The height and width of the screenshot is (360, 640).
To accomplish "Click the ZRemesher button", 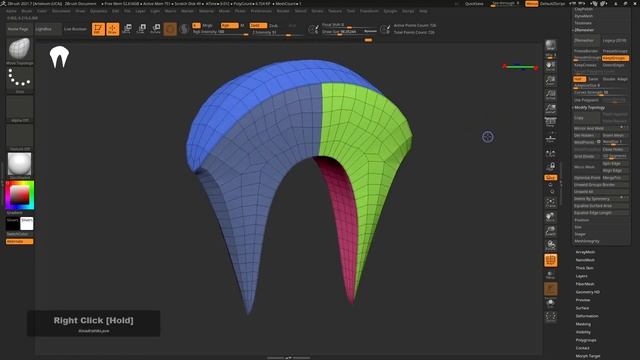I will tap(587, 41).
